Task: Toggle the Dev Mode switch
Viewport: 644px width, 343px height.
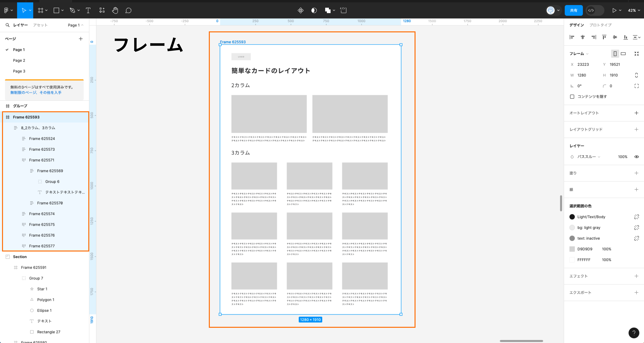Action: coord(595,10)
